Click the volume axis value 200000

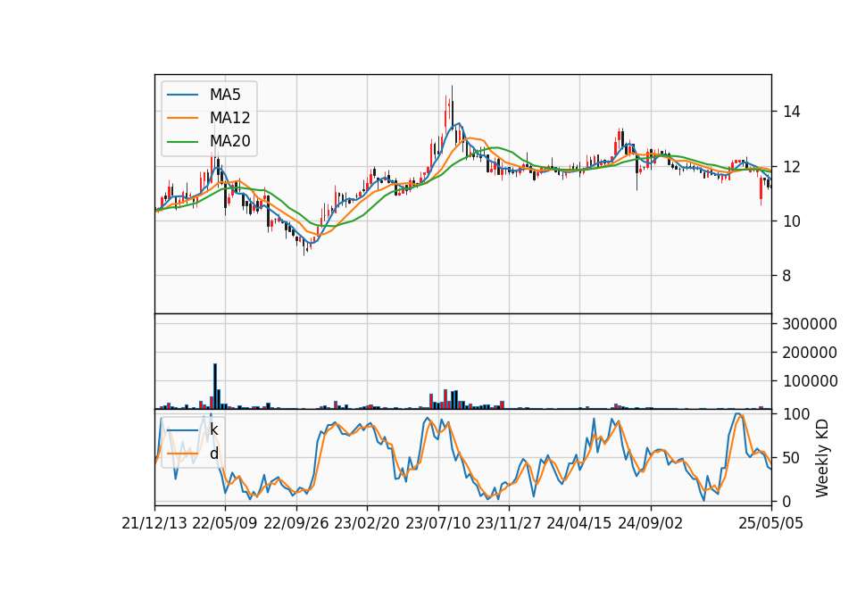click(810, 353)
